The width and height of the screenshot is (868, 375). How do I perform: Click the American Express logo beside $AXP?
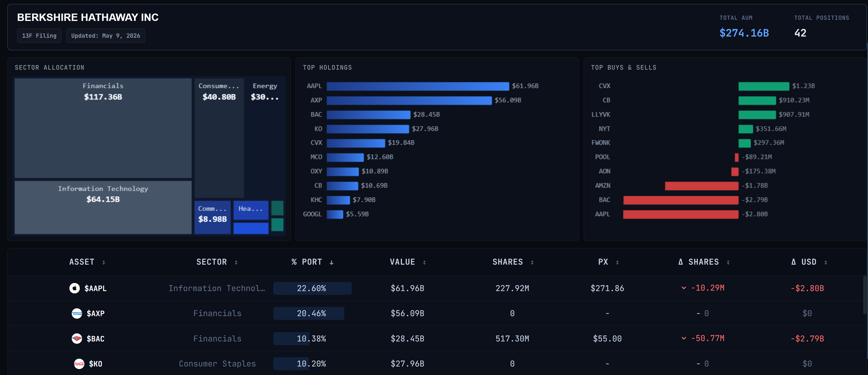click(77, 313)
